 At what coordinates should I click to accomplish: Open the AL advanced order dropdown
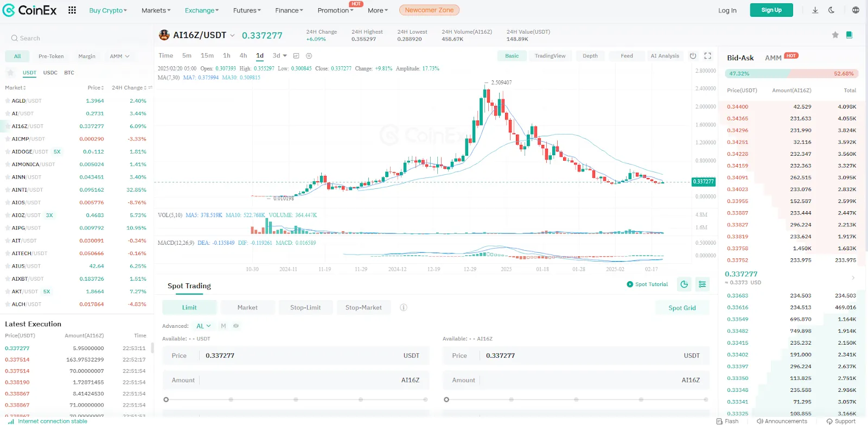click(203, 326)
